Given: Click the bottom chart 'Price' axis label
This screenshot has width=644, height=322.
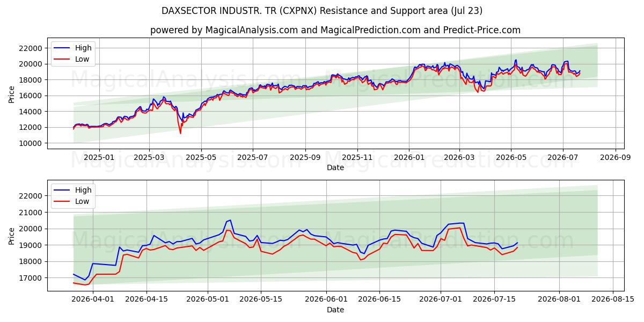Looking at the screenshot, I should click(x=12, y=236).
